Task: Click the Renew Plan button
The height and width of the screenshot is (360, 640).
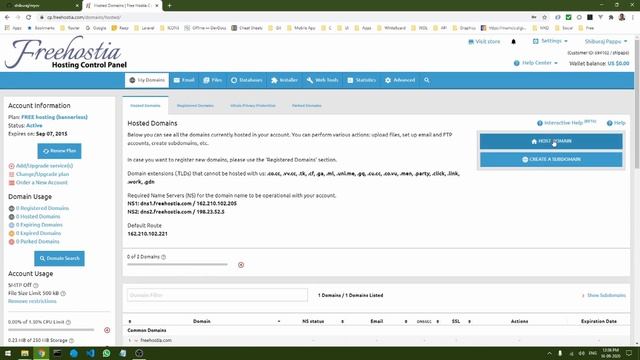Action: pos(60,151)
